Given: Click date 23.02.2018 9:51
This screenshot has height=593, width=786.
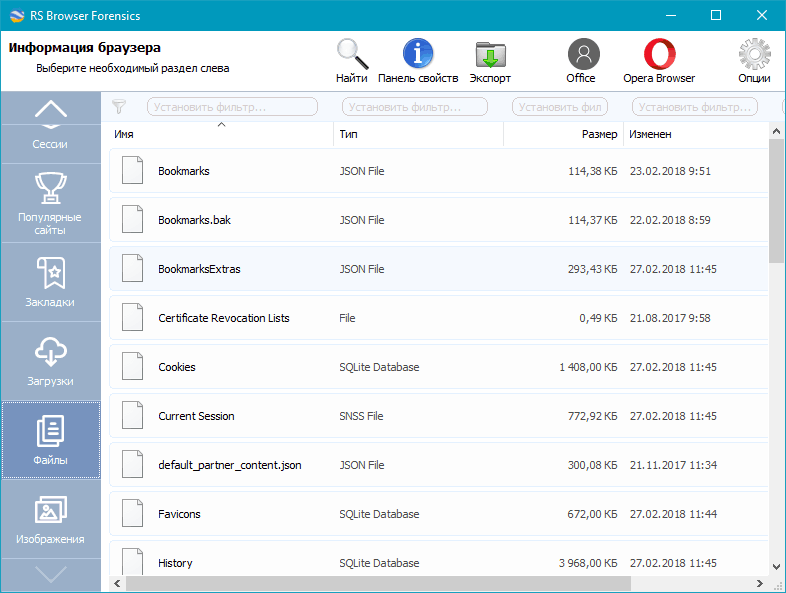Looking at the screenshot, I should pyautogui.click(x=670, y=171).
